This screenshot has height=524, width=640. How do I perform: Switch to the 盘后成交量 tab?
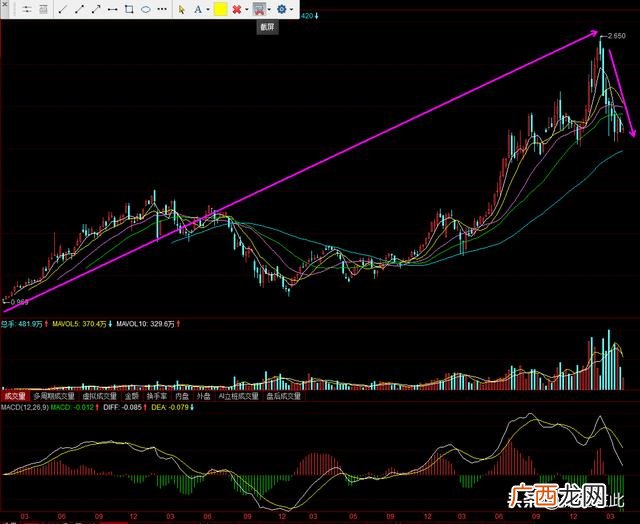click(x=284, y=396)
